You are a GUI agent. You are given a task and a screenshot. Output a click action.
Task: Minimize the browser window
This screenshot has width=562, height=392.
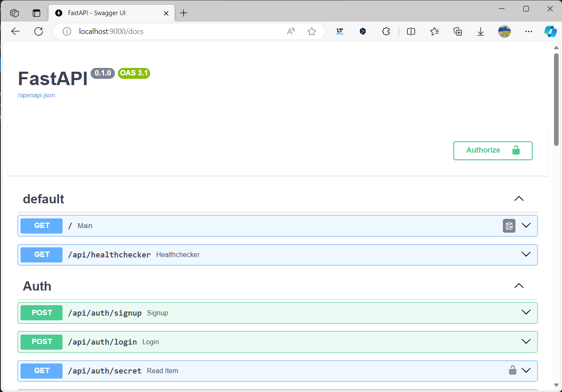click(502, 9)
